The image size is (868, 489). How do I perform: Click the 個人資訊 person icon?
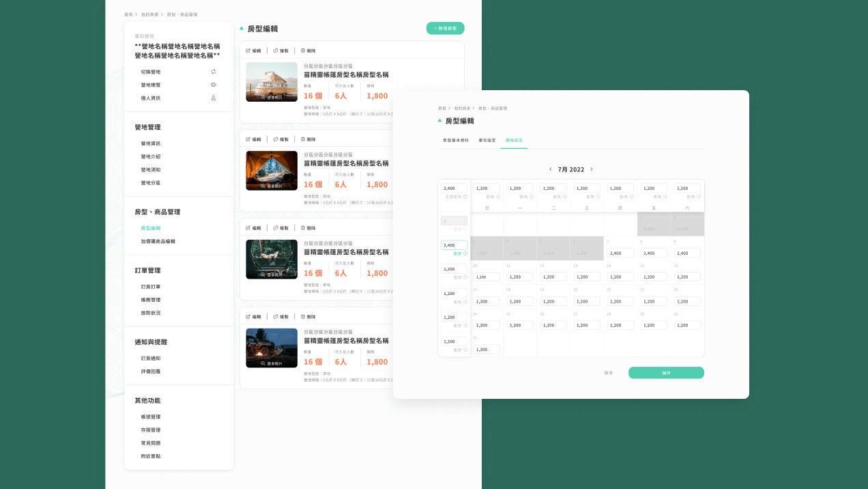click(x=213, y=98)
